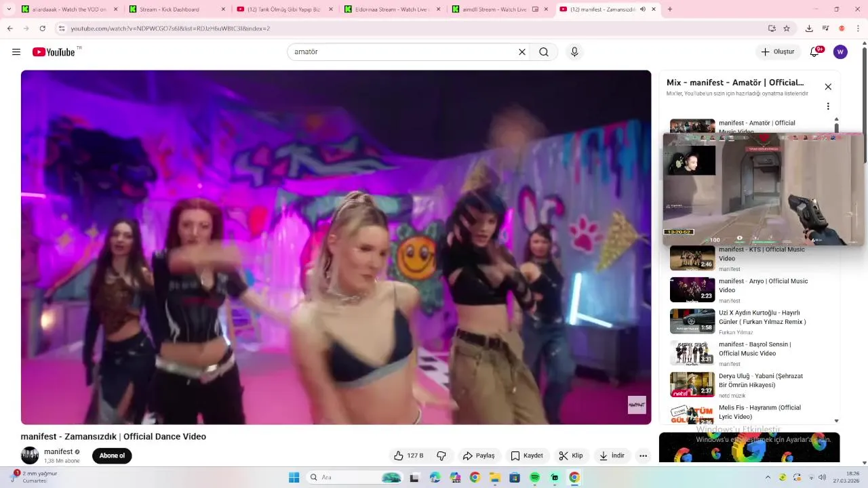
Task: Open the notifications bell
Action: click(x=815, y=52)
